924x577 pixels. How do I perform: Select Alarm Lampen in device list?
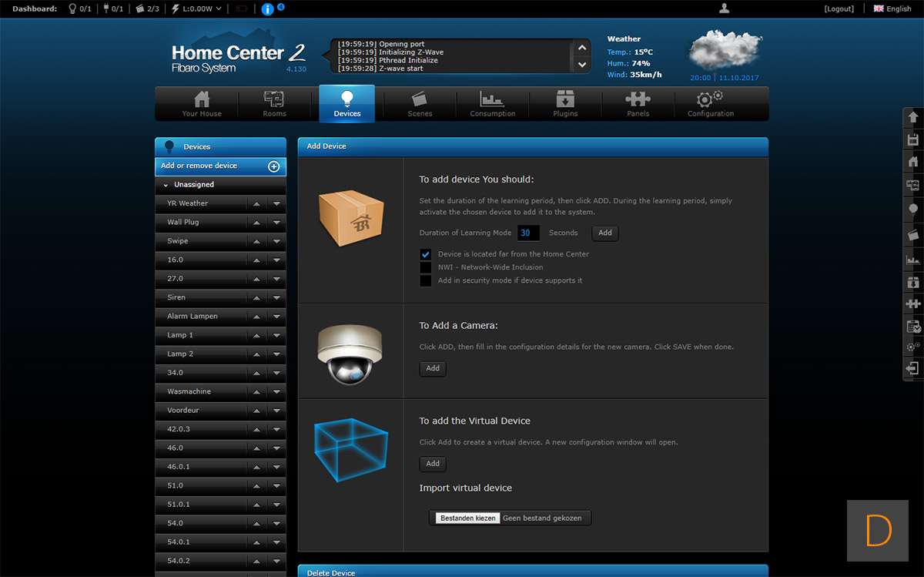(192, 317)
